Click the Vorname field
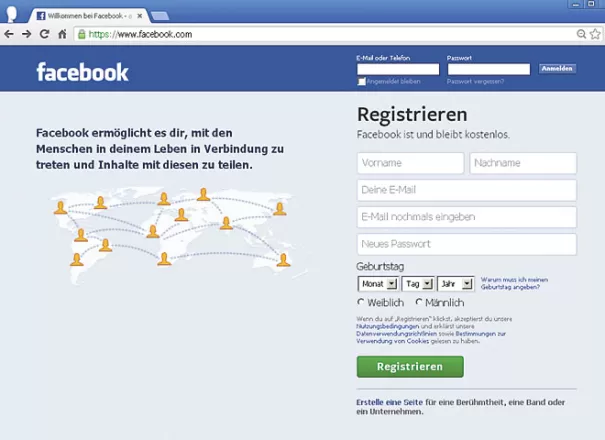The height and width of the screenshot is (440, 605). (x=411, y=163)
